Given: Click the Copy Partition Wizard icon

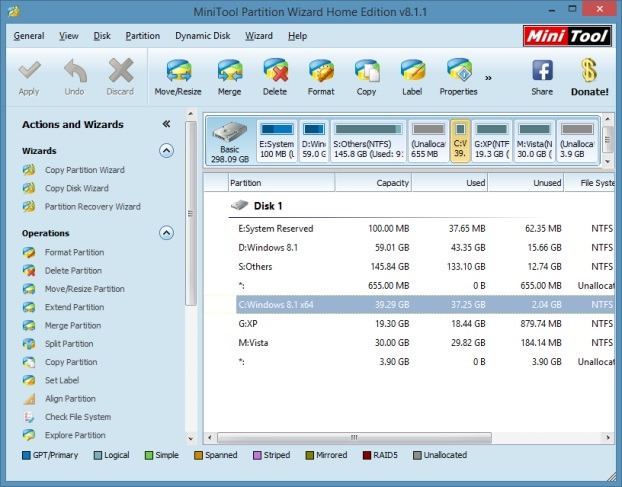Looking at the screenshot, I should [29, 170].
